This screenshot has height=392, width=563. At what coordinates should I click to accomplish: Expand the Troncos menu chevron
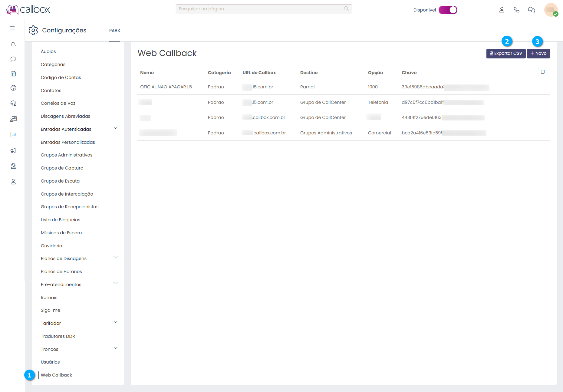[x=115, y=348]
